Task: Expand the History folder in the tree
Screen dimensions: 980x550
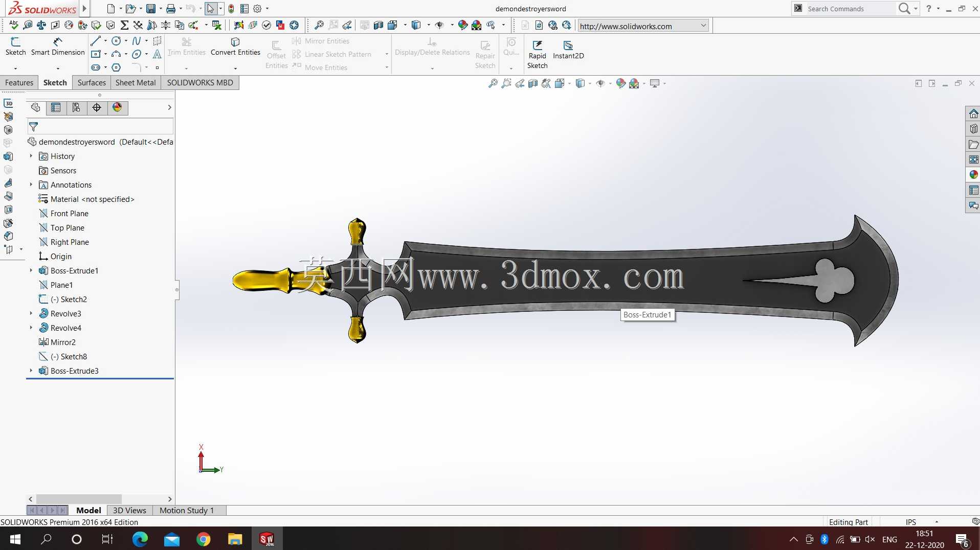Action: point(31,156)
